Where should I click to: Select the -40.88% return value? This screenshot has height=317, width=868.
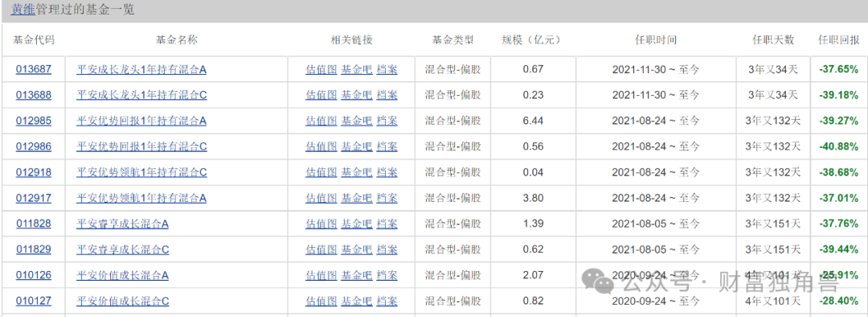coord(838,146)
